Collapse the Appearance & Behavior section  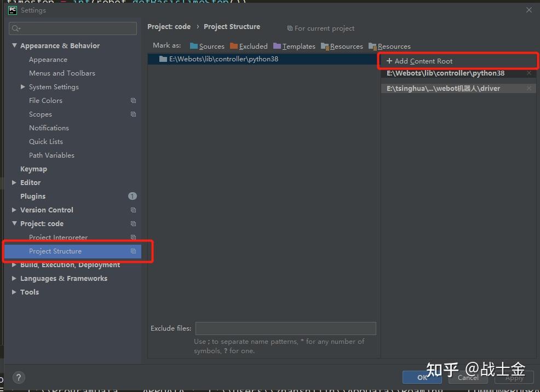click(14, 45)
